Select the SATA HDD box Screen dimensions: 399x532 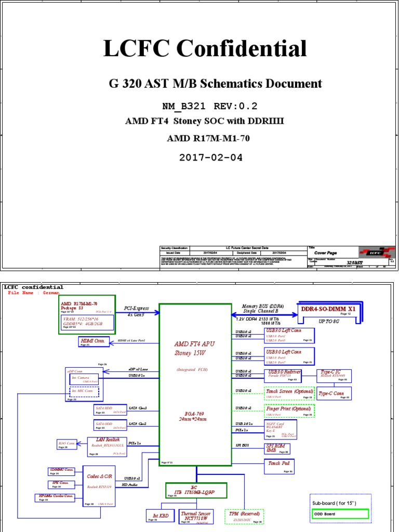tap(108, 410)
